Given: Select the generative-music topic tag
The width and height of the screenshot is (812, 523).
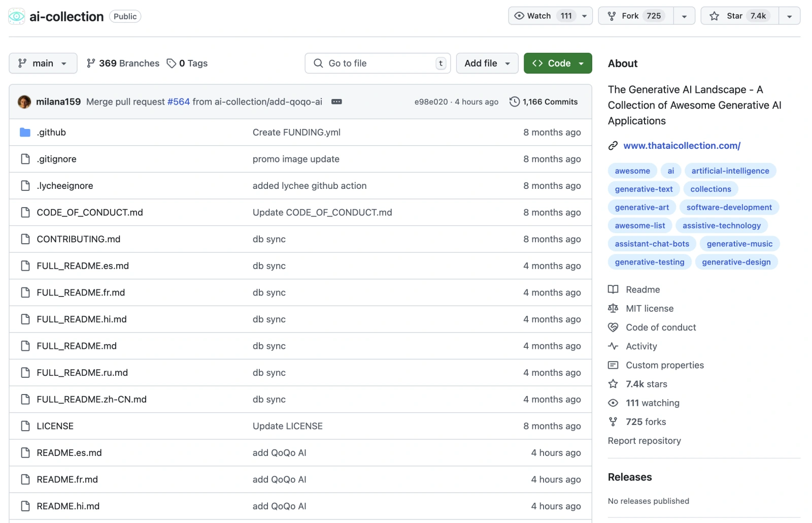Looking at the screenshot, I should tap(739, 244).
